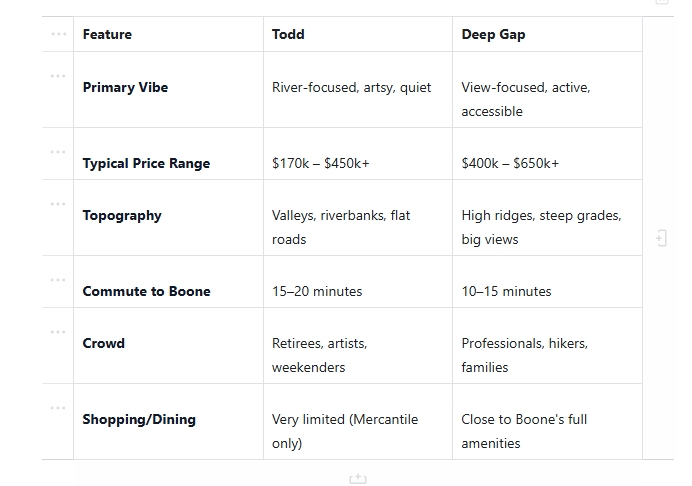The height and width of the screenshot is (486, 692).
Task: Select the row handle for the Topography row
Action: point(58,204)
